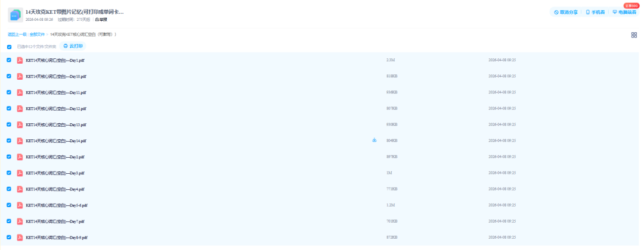
Task: Uncheck the Day2.pdf checkbox
Action: [x=9, y=157]
